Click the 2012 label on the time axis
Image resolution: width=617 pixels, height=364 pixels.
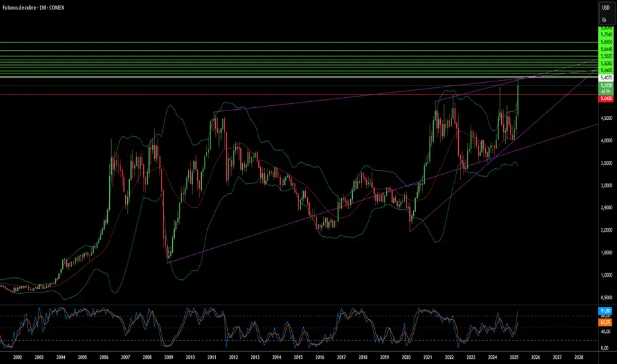[233, 357]
